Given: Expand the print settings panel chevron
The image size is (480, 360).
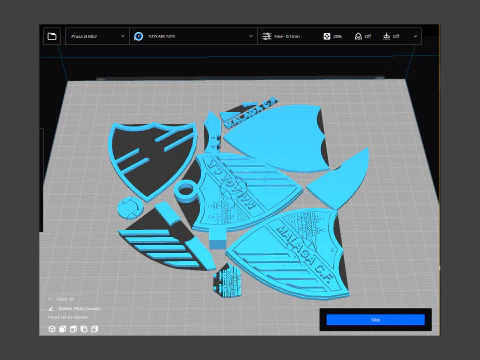Looking at the screenshot, I should tap(415, 36).
